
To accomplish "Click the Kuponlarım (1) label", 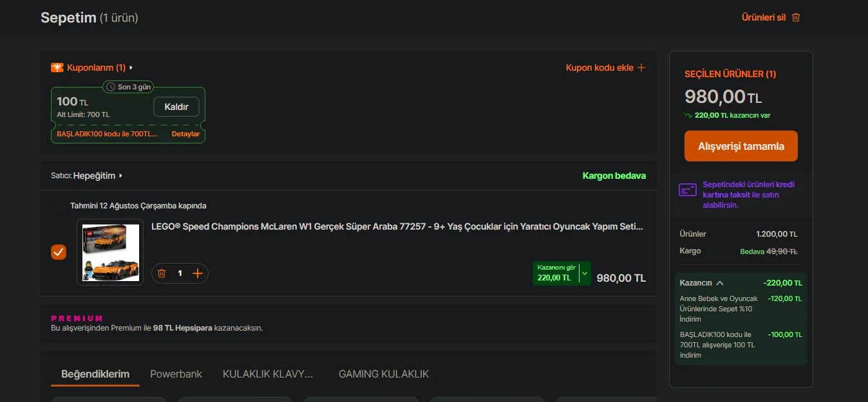I will click(x=97, y=68).
